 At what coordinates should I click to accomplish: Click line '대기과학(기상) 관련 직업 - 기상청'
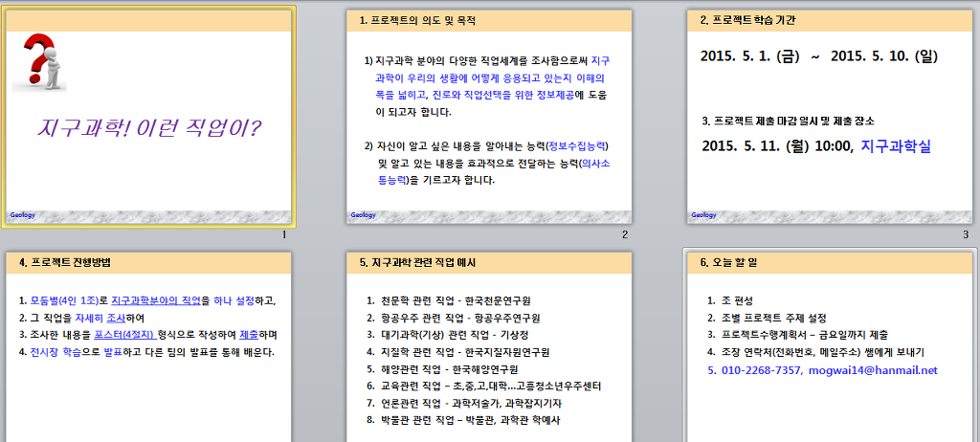coord(455,335)
